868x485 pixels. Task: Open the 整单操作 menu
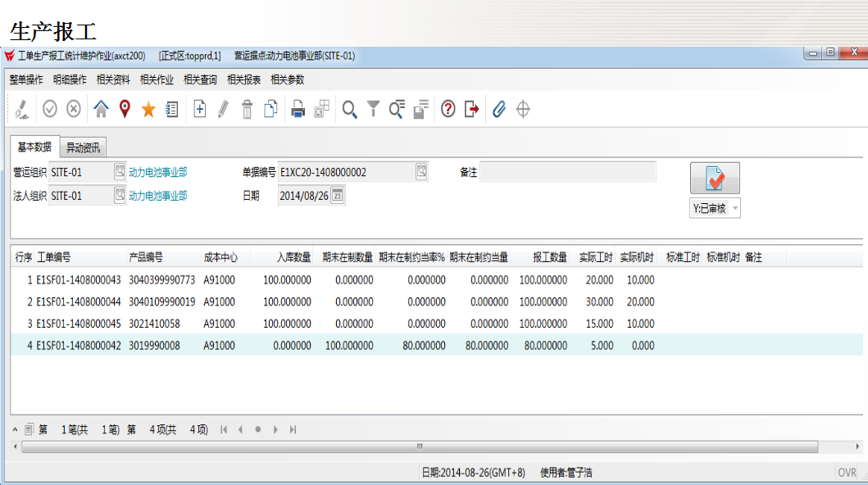click(x=26, y=79)
